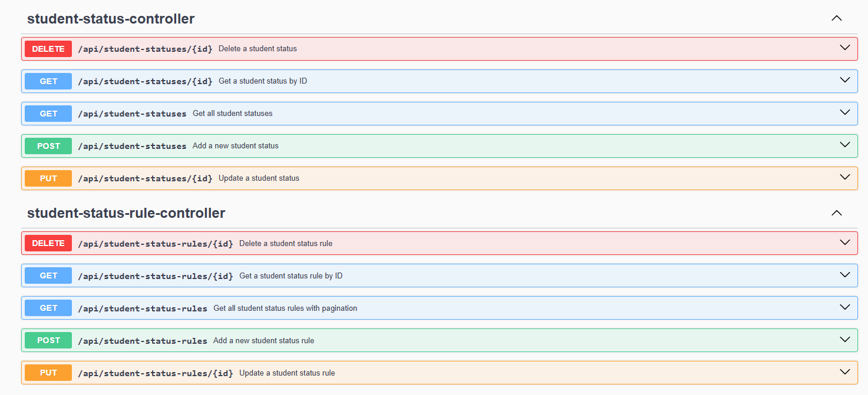
Task: Click PUT badge for Update a student status
Action: [48, 178]
